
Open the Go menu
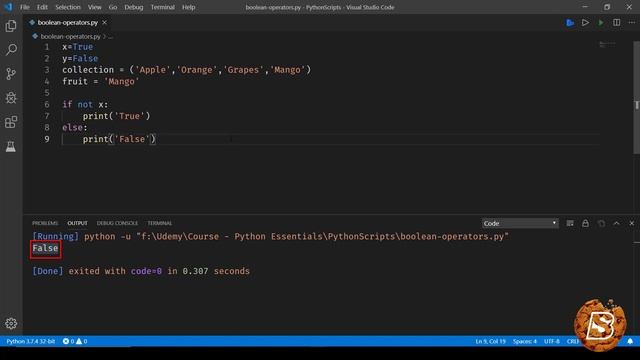pyautogui.click(x=113, y=7)
